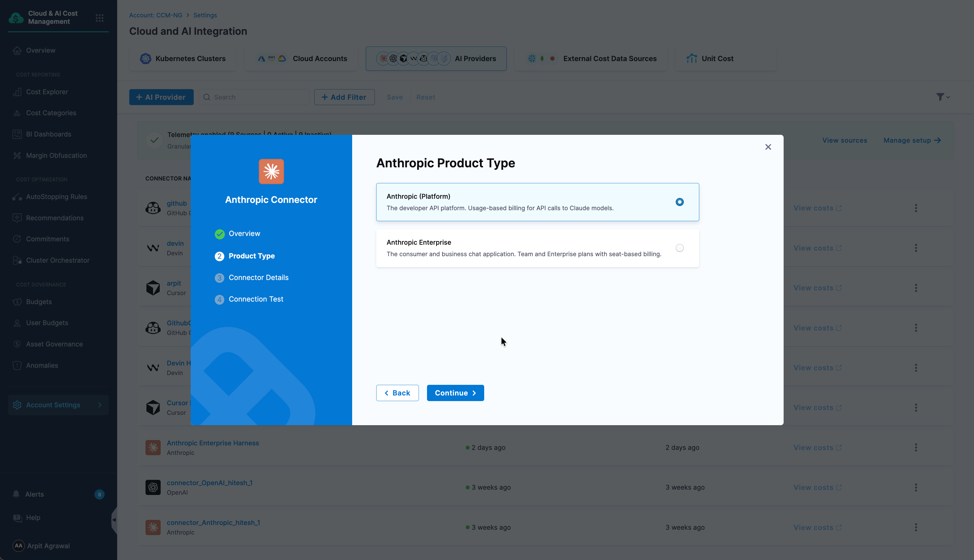Open more options for the arpit row
The image size is (974, 560).
[x=915, y=288]
